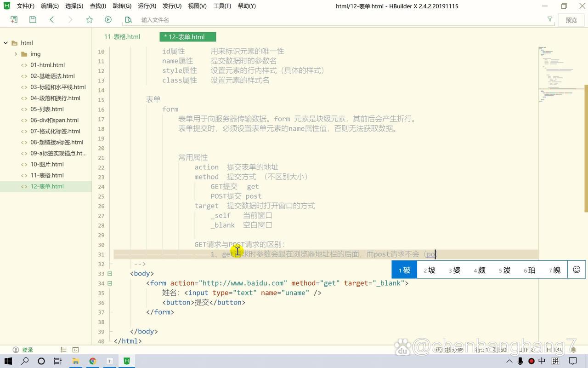Viewport: 588px width, 368px height.
Task: Click the 登录 login link
Action: point(27,350)
